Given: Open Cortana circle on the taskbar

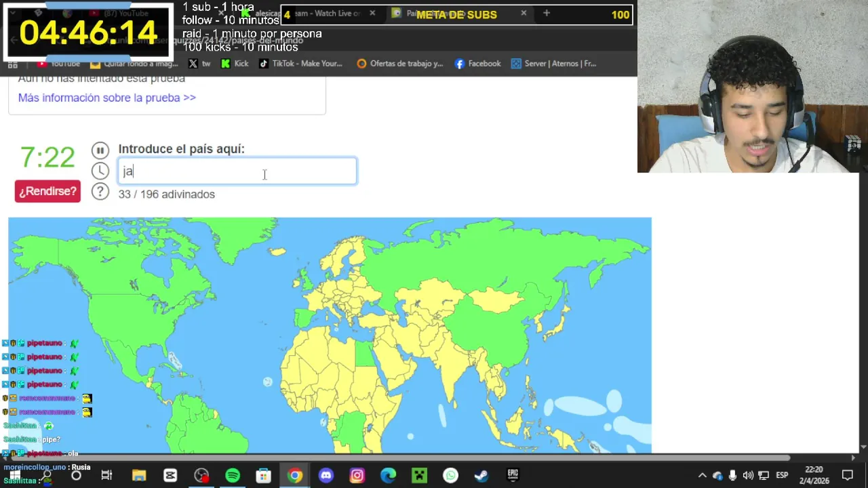Looking at the screenshot, I should (x=76, y=476).
